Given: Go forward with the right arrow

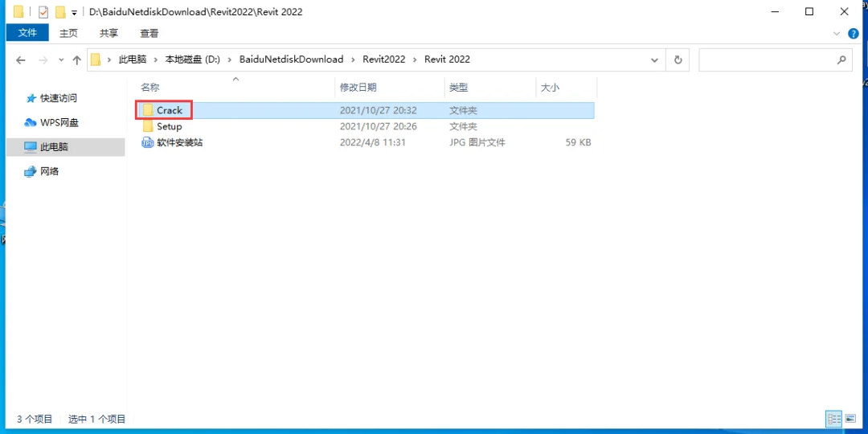Looking at the screenshot, I should point(43,59).
